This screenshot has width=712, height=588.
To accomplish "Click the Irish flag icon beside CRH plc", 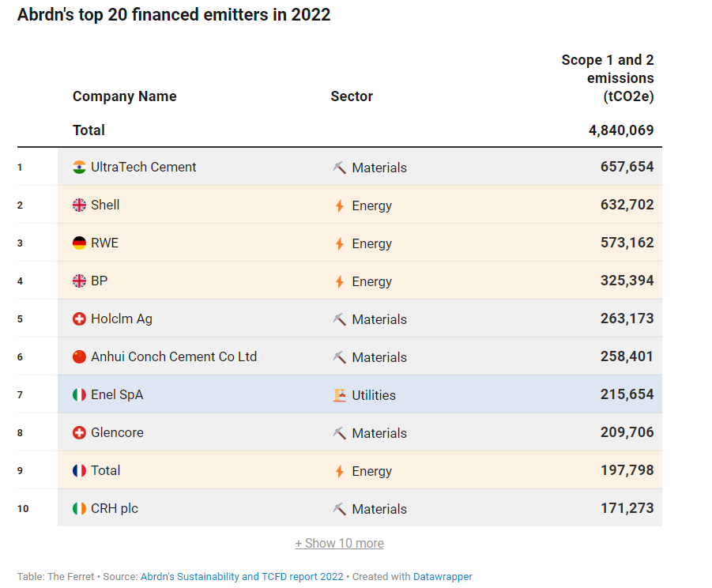I will 79,508.
